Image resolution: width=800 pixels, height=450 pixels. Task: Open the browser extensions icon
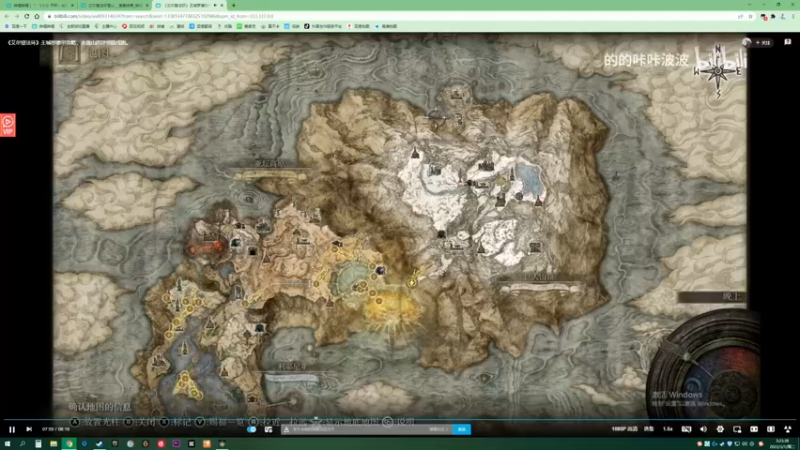pos(773,16)
